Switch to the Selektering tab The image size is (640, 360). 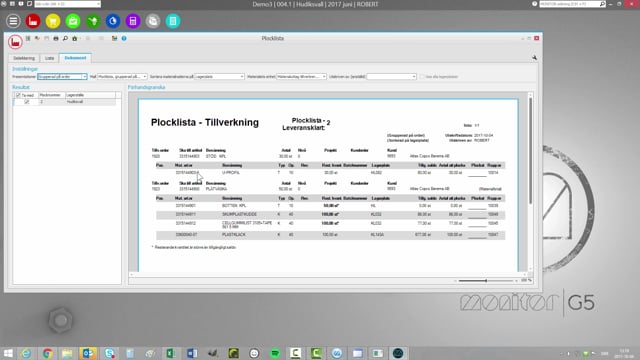24,58
